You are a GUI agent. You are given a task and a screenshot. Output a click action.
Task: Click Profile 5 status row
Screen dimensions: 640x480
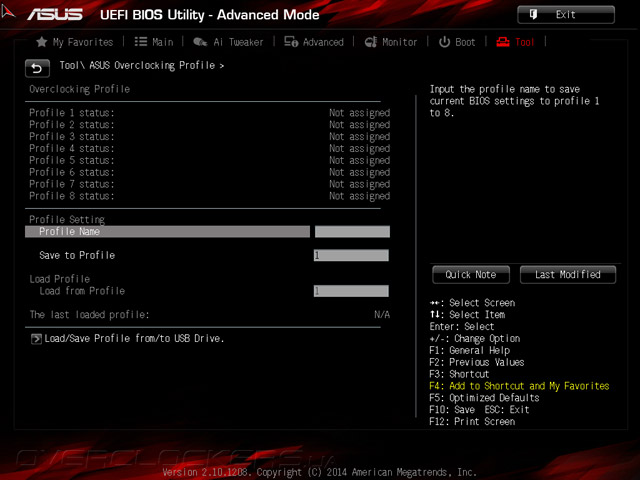pyautogui.click(x=209, y=160)
